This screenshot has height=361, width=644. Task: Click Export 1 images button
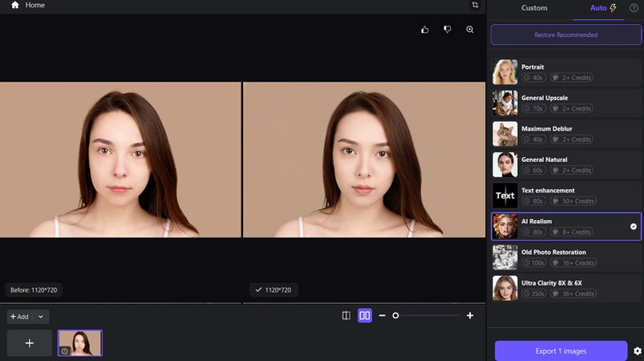click(x=561, y=351)
